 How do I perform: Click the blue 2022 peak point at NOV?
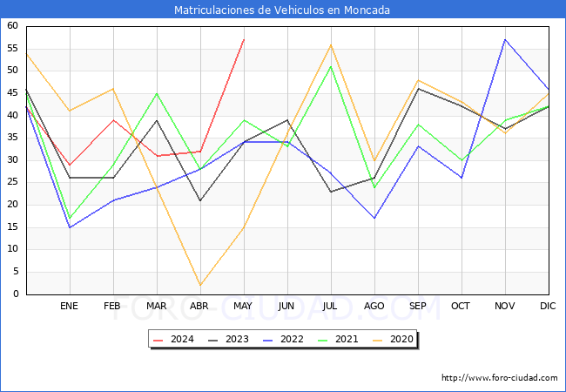click(x=505, y=40)
